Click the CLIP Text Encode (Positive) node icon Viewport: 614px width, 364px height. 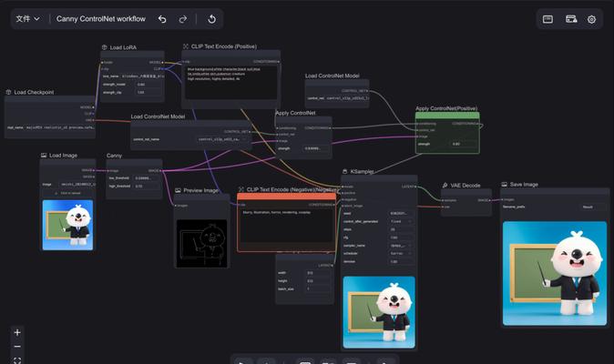tap(186, 46)
